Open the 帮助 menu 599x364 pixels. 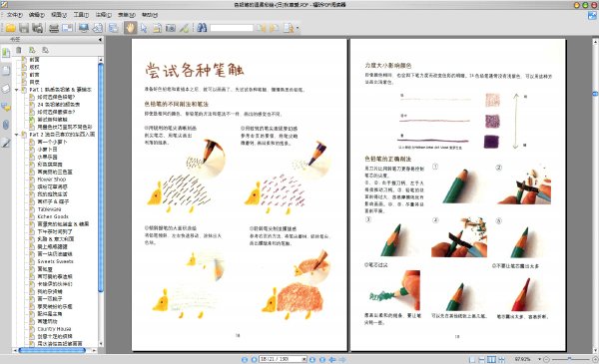tap(150, 15)
